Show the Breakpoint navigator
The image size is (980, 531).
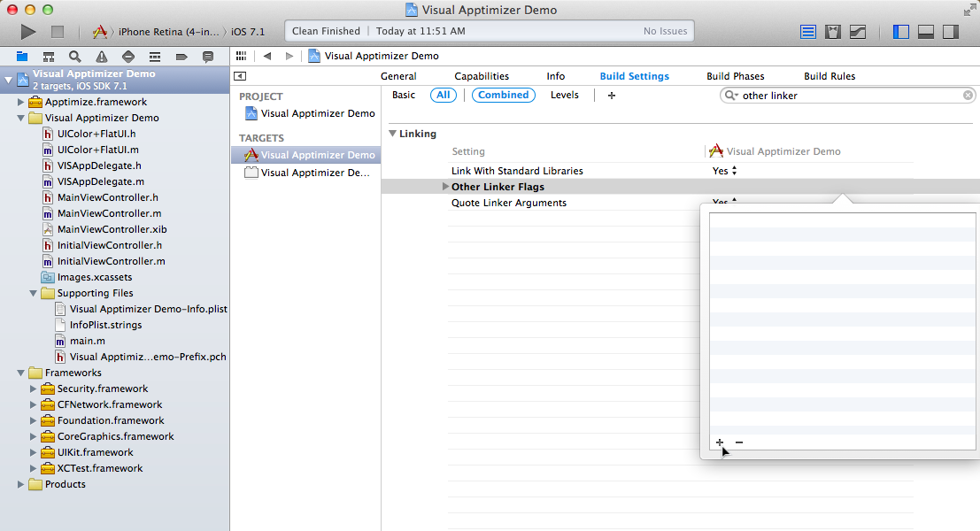click(x=181, y=57)
